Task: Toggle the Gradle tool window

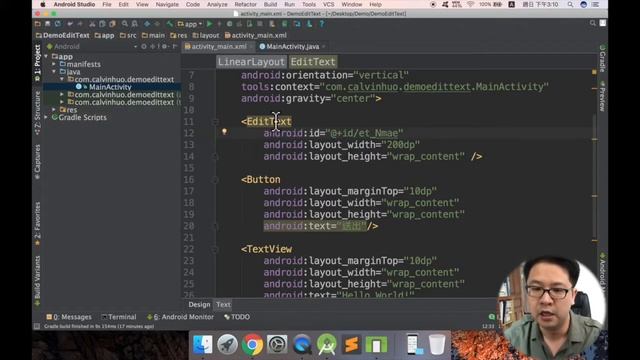Action: click(602, 58)
